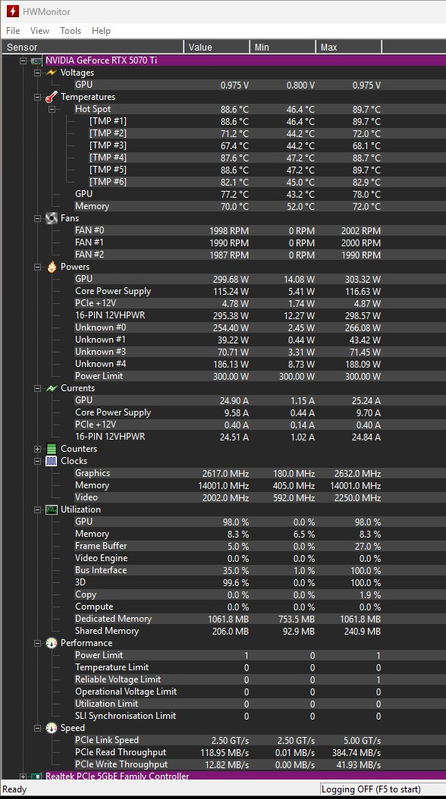The height and width of the screenshot is (799, 446).
Task: Click the Performance gauge icon
Action: click(x=51, y=643)
